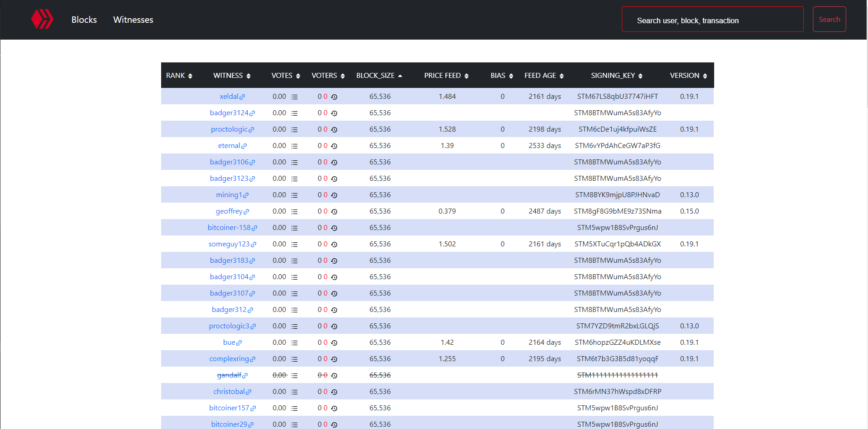Show voter history icon for someguy123
The height and width of the screenshot is (429, 868).
pos(334,245)
